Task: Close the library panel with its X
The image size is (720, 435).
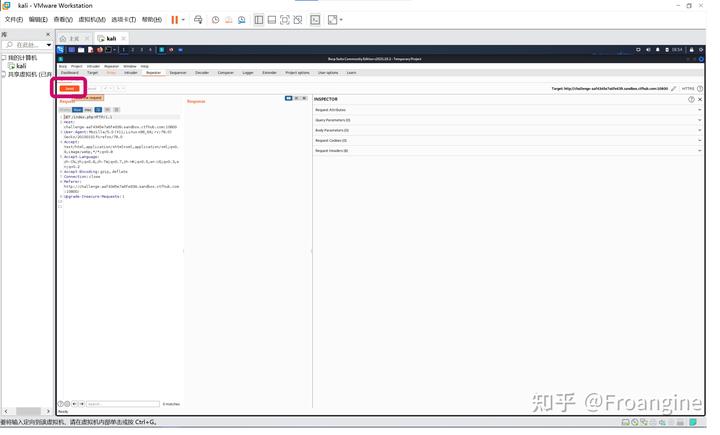Action: coord(48,34)
